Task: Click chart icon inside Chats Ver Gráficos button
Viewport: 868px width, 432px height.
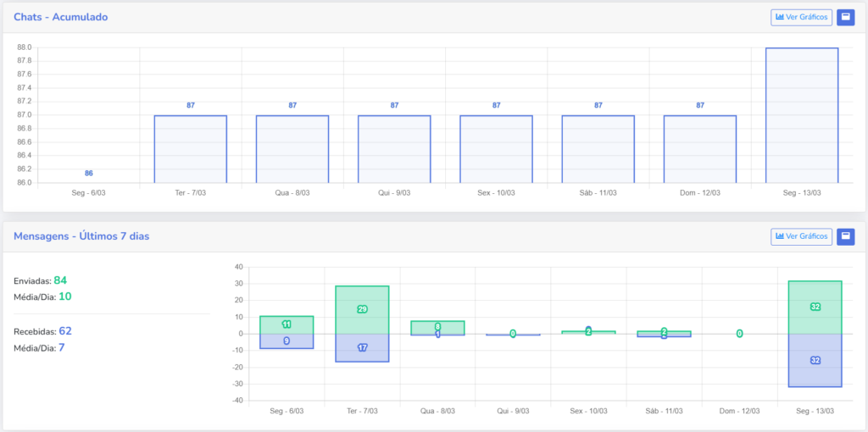Action: click(x=780, y=17)
